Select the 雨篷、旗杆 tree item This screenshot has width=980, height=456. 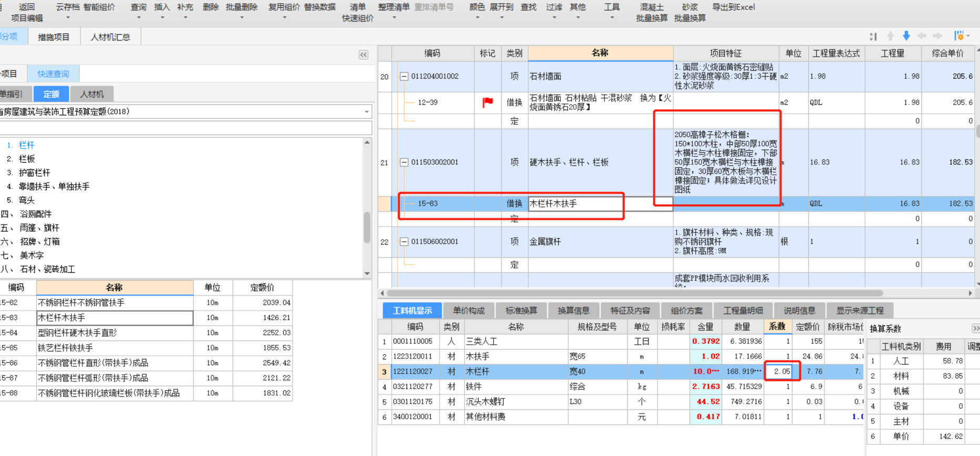(x=39, y=228)
